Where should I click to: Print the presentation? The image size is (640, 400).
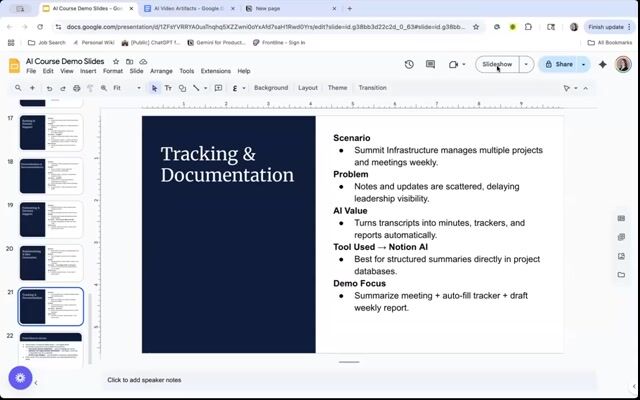(76, 88)
